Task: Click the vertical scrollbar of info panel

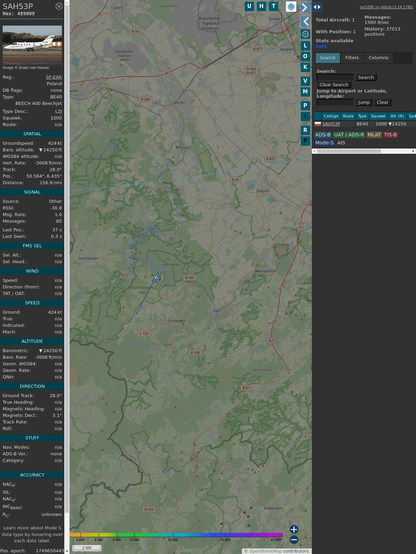Action: 67,277
